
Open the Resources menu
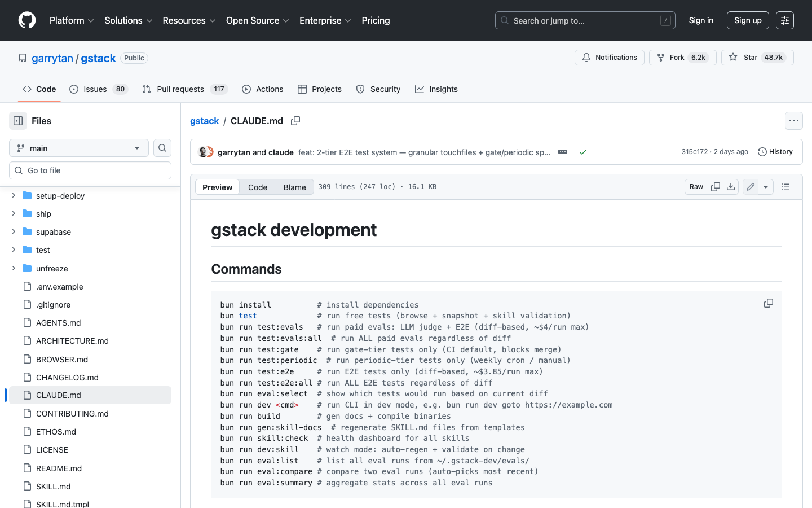[189, 20]
